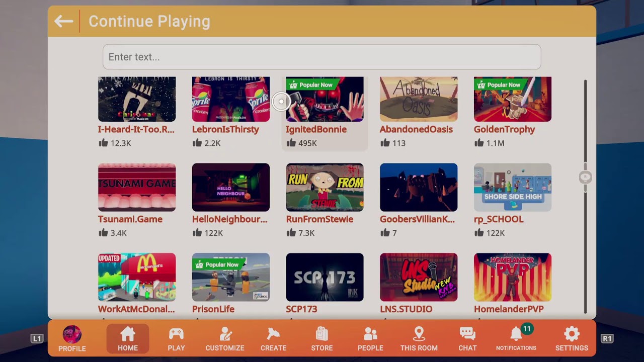This screenshot has height=362, width=644.
Task: Open the GoldenTrophy room thumbnail
Action: pyautogui.click(x=513, y=99)
